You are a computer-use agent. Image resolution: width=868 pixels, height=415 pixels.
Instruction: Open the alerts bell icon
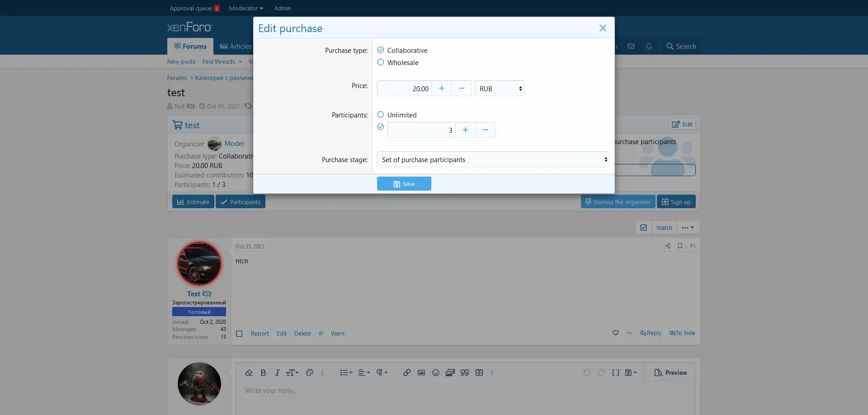[x=649, y=47]
